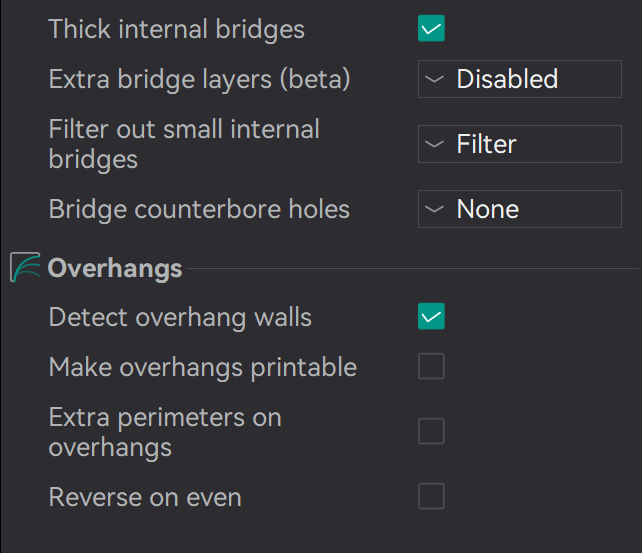
Task: Disable the Thick internal bridges checkbox
Action: (x=431, y=29)
